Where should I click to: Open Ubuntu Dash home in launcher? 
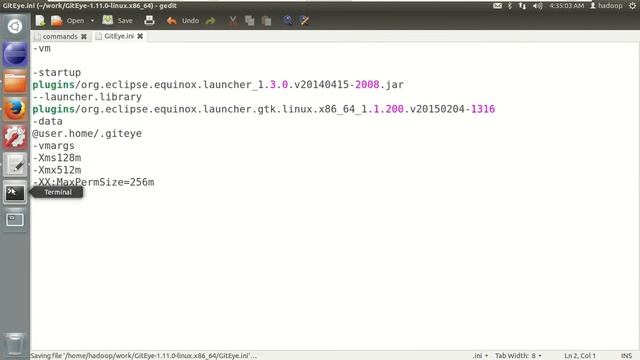[x=15, y=26]
